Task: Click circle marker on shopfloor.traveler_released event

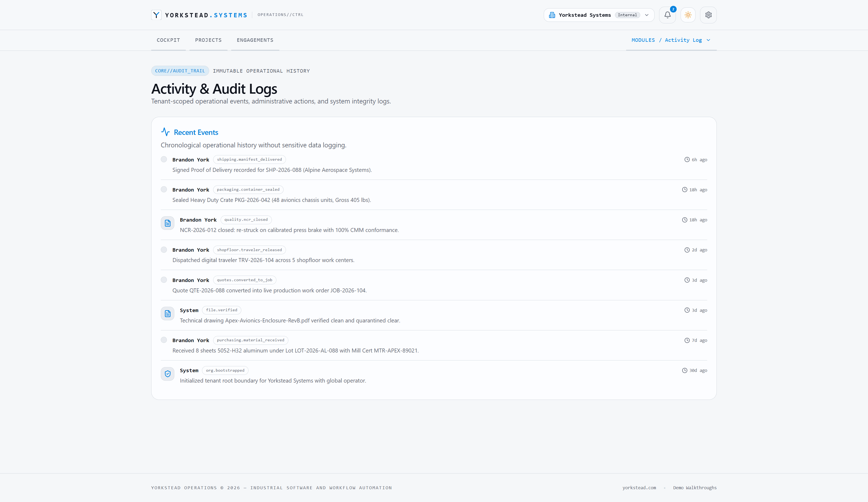Action: pyautogui.click(x=164, y=250)
